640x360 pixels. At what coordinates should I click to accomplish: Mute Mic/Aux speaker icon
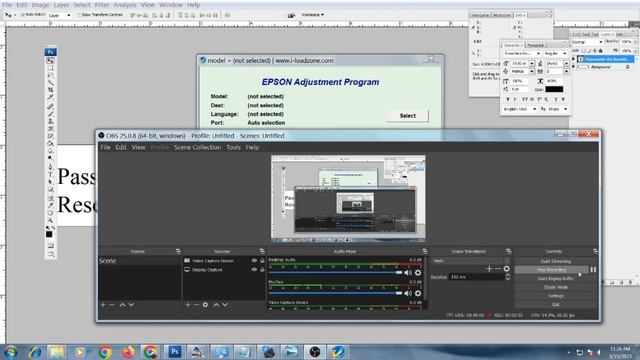tap(408, 293)
